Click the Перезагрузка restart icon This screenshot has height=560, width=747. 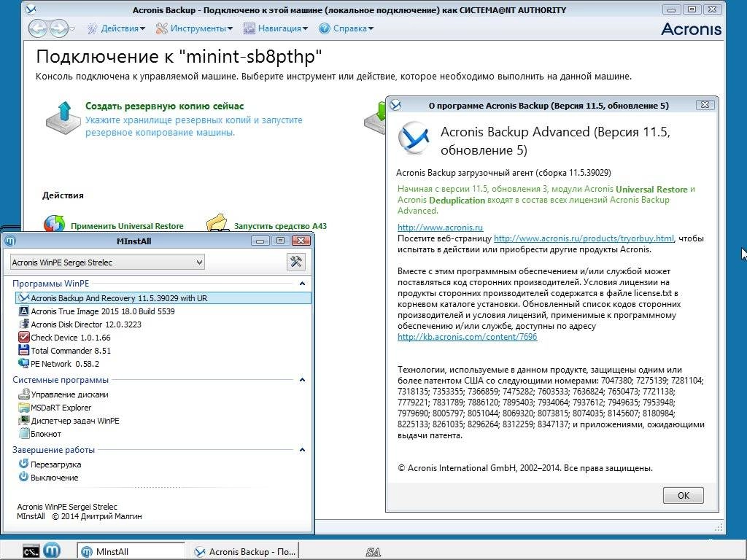23,464
